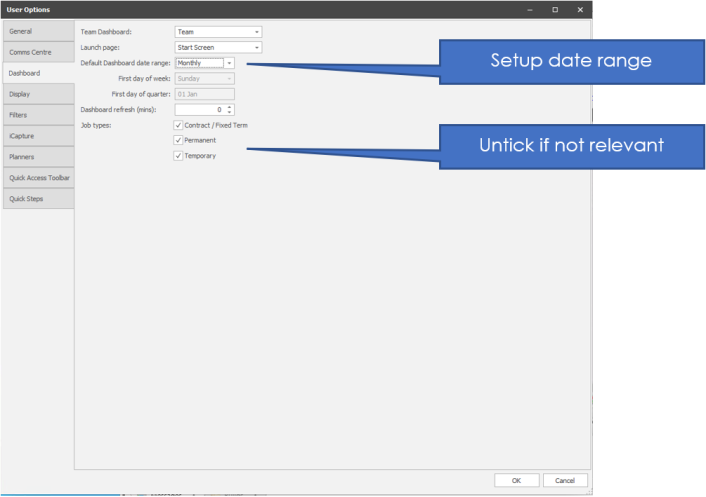Viewport: 706px width, 497px height.
Task: Toggle the Temporary job type checkbox
Action: [x=178, y=156]
